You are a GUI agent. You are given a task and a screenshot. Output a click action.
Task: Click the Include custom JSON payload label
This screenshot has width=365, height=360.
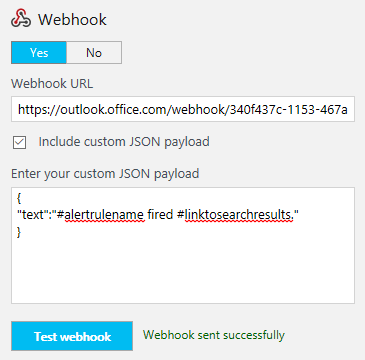[x=124, y=142]
